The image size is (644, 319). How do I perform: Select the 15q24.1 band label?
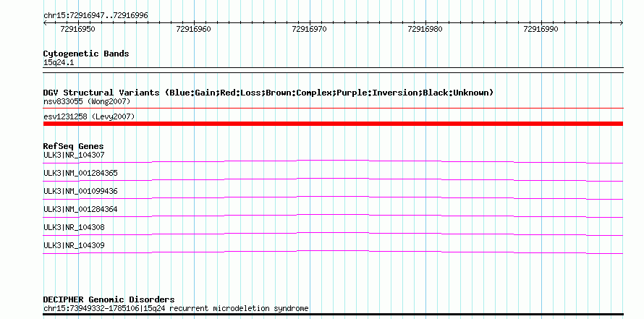coord(59,63)
